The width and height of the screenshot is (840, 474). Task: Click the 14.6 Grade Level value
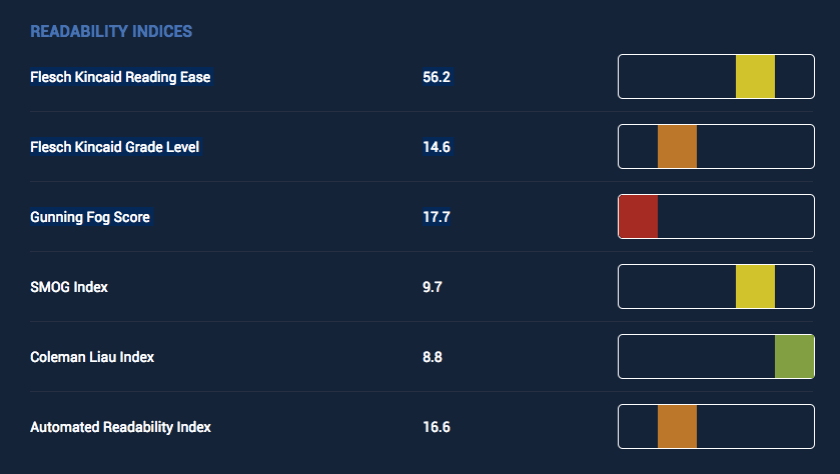[x=437, y=147]
